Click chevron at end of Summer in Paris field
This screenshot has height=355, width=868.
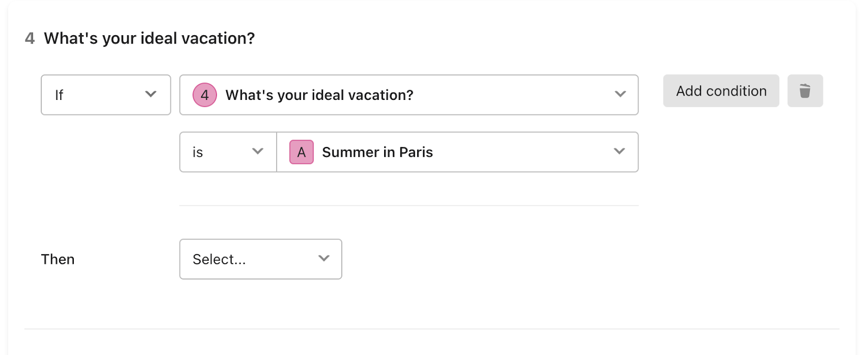[619, 151]
